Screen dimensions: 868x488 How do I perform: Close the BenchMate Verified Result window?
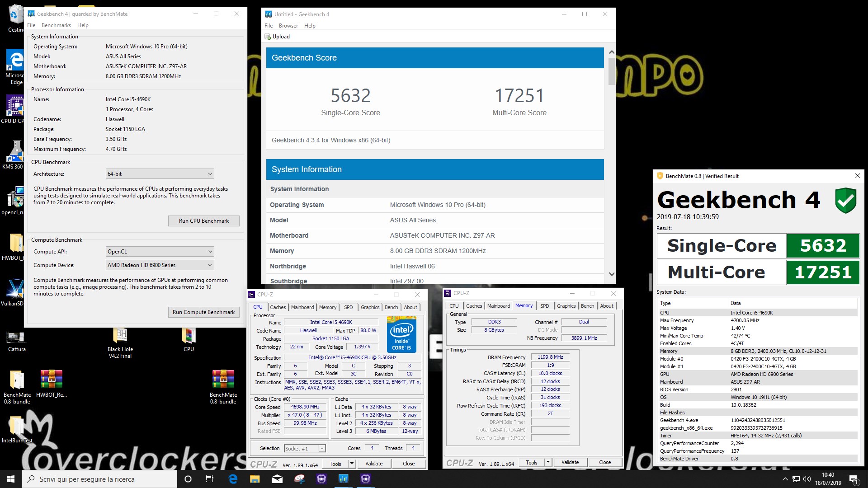[x=857, y=176]
